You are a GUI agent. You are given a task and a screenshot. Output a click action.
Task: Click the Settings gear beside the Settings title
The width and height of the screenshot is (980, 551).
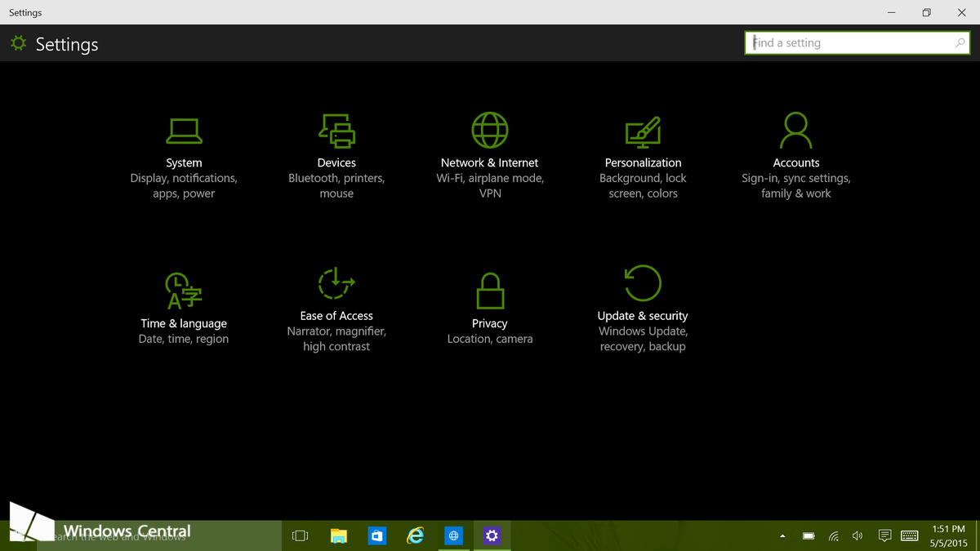click(x=18, y=43)
